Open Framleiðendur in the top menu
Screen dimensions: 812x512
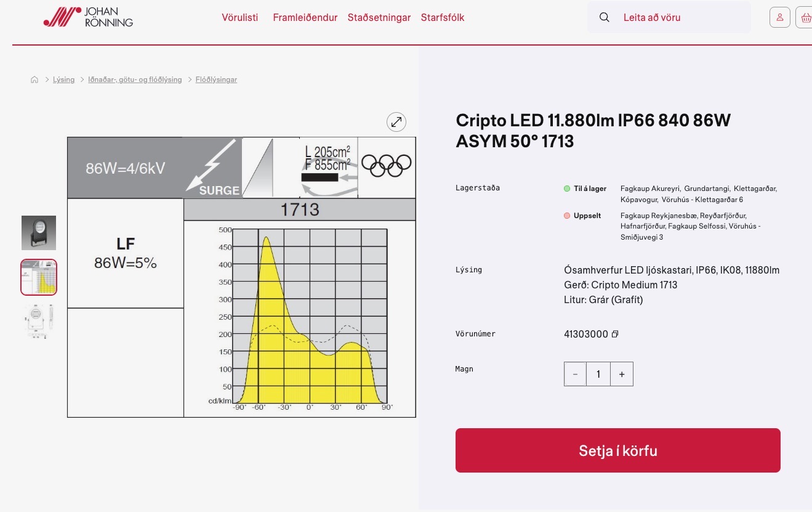[x=305, y=17]
